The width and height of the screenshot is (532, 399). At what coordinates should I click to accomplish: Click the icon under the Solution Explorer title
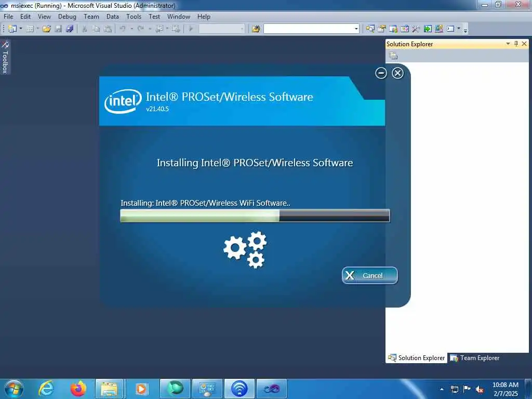click(393, 55)
